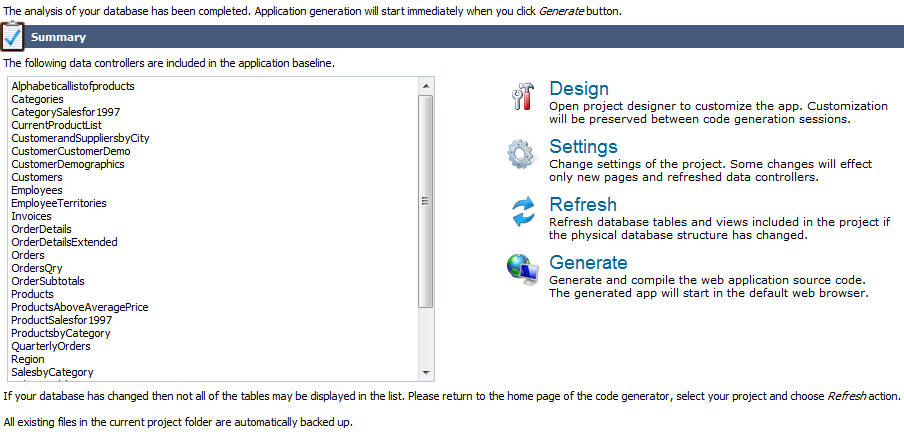Open the Design link
This screenshot has height=435, width=904.
pos(579,89)
